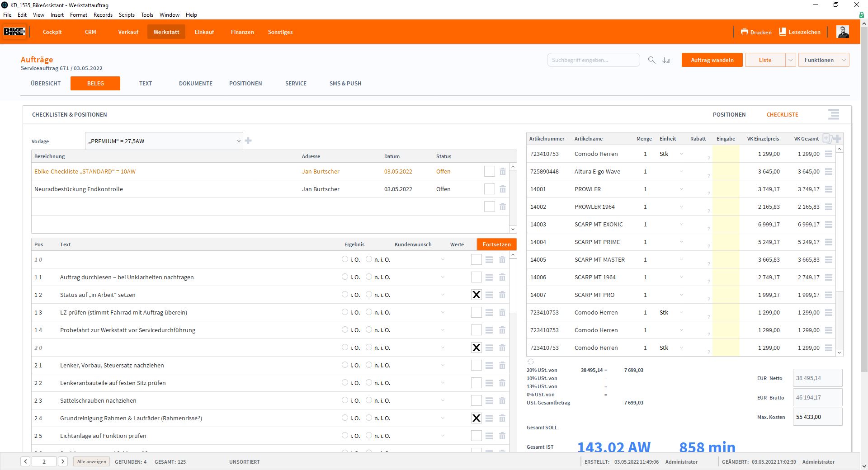Screen dimensions: 868x470
Task: Select i.O. for Sattelschrauben nachziehen
Action: (345, 400)
